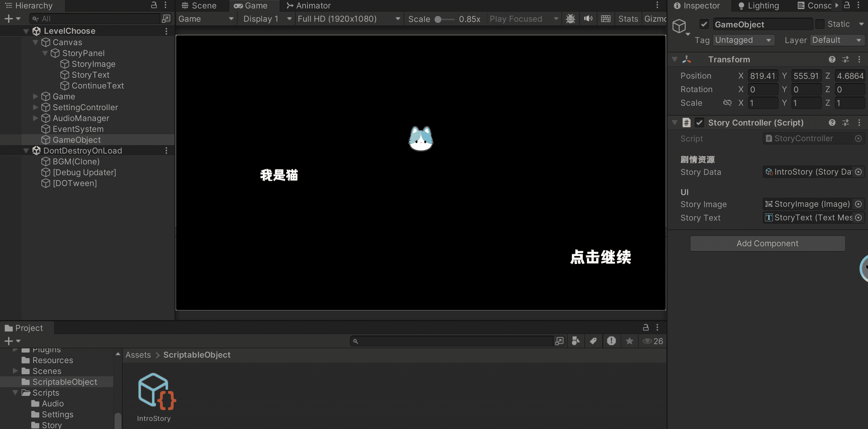Open Transform component context menu

[x=859, y=59]
